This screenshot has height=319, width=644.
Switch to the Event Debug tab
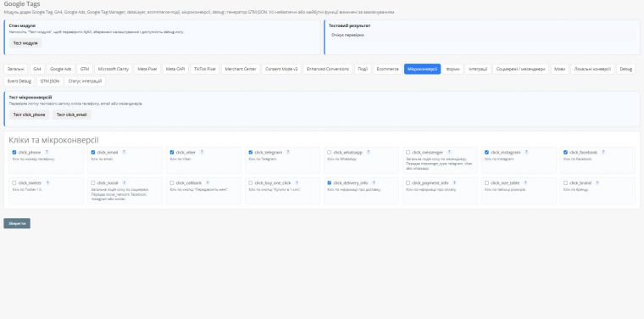click(19, 81)
